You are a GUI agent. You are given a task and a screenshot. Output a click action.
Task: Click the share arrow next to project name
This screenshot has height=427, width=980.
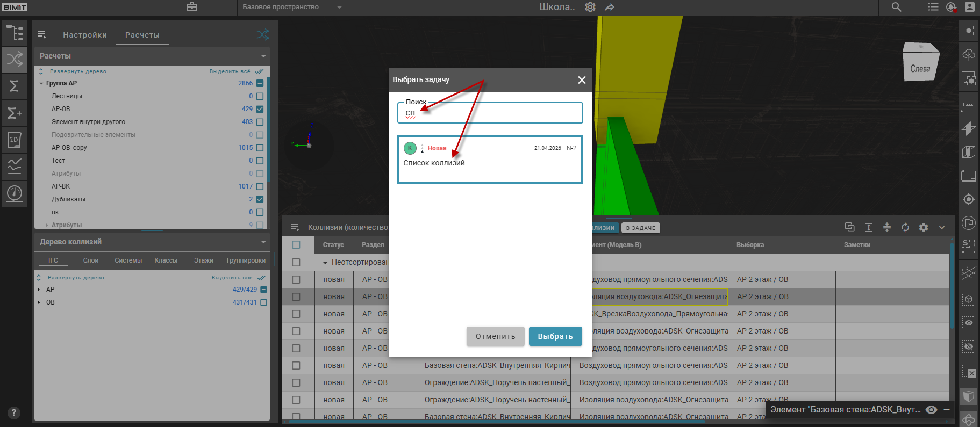tap(610, 7)
